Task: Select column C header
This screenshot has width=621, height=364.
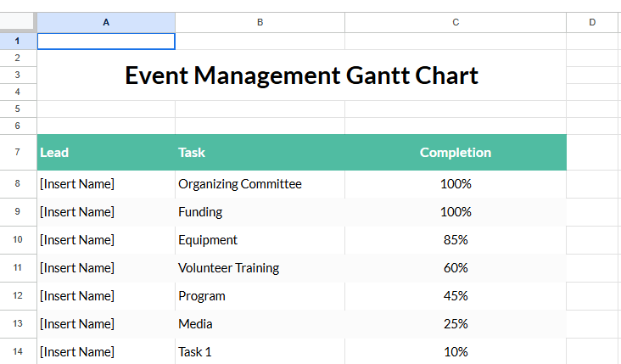Action: (x=455, y=22)
